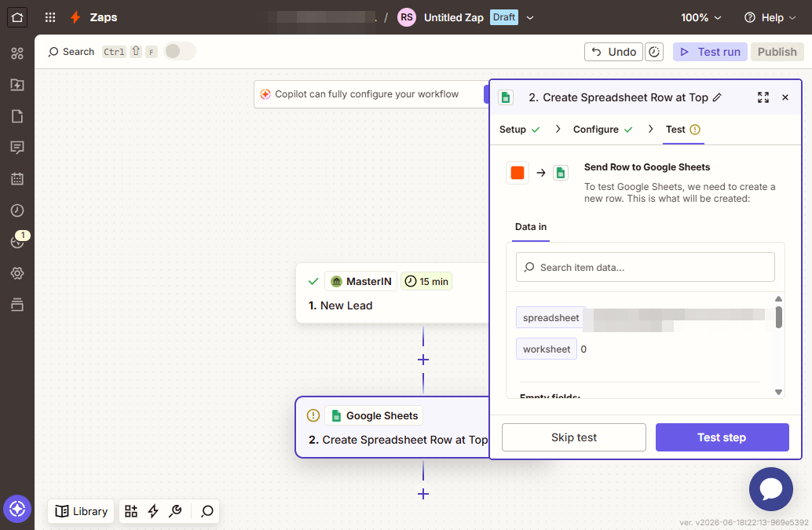Click the 15 min polling badge
The width and height of the screenshot is (812, 530).
click(426, 282)
